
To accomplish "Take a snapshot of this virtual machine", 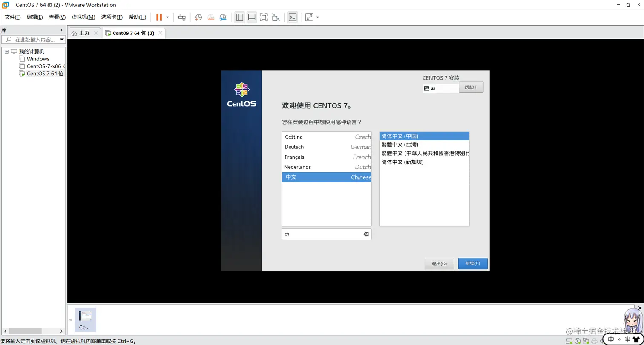I will click(198, 17).
